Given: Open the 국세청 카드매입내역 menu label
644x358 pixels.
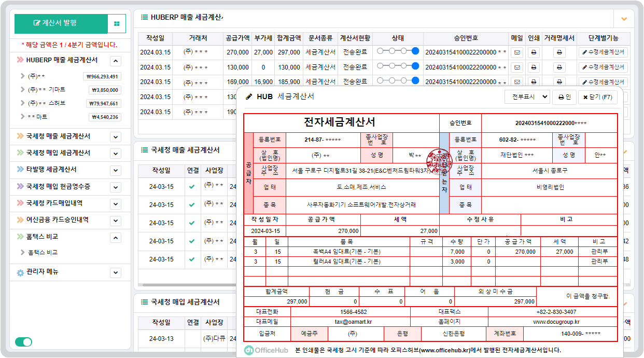Looking at the screenshot, I should (54, 203).
